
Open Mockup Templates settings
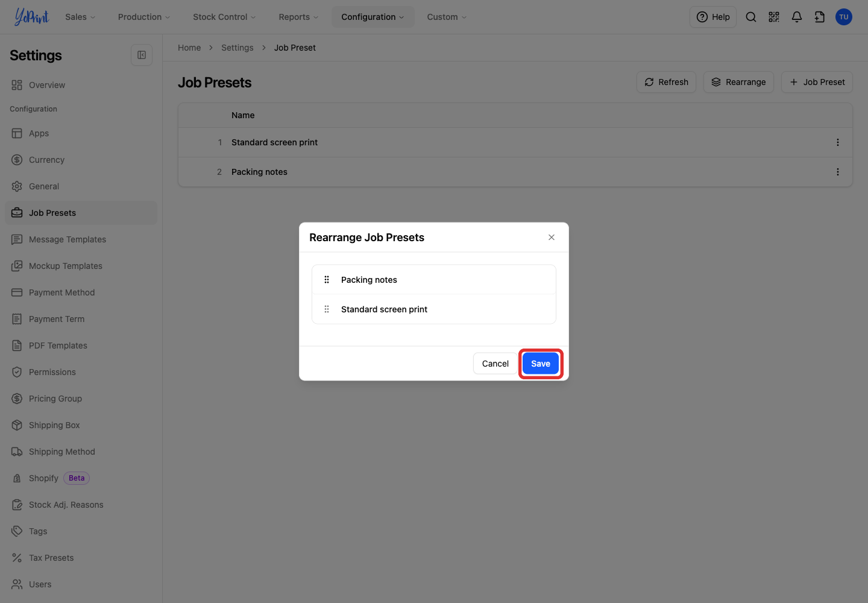pos(81,266)
